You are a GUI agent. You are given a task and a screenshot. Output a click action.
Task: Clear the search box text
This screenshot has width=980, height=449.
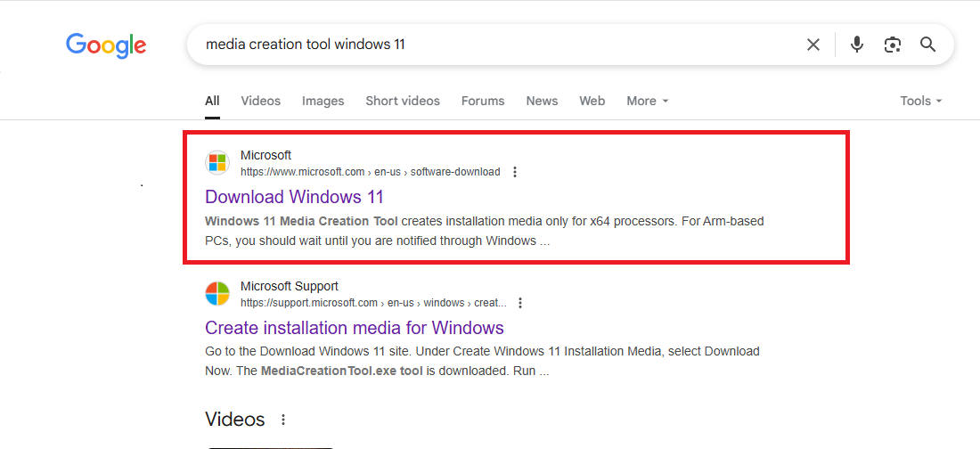813,45
